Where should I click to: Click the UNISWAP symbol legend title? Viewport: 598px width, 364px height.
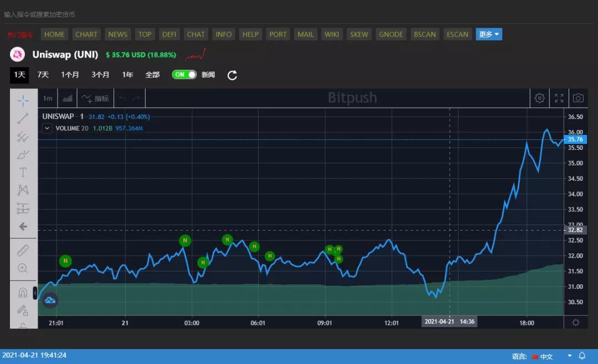coord(58,116)
